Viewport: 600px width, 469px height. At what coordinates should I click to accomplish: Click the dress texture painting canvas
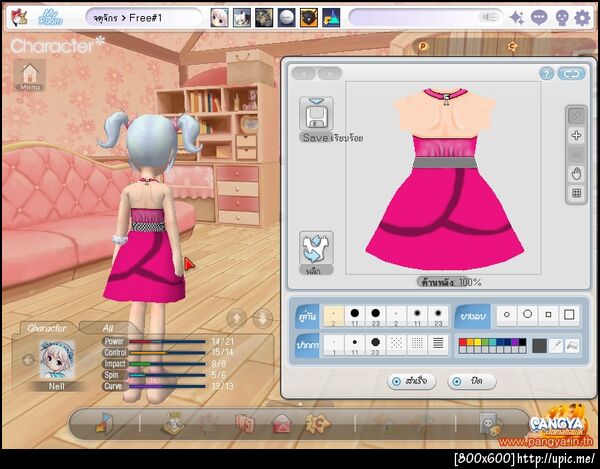[x=443, y=178]
